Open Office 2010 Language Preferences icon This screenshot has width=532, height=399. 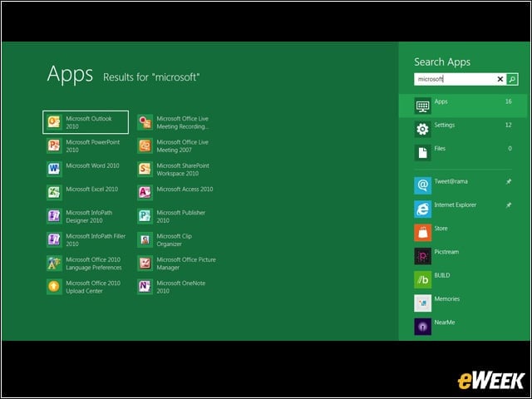(x=54, y=263)
